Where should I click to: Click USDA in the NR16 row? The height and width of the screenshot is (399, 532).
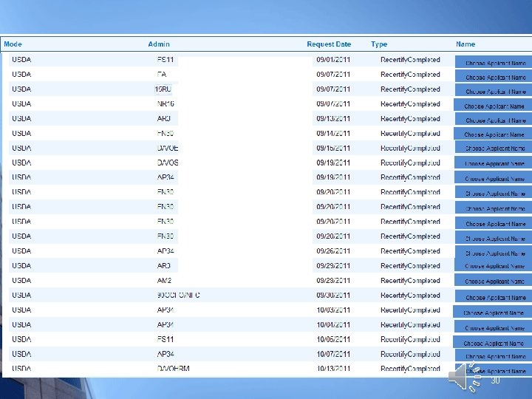point(21,104)
